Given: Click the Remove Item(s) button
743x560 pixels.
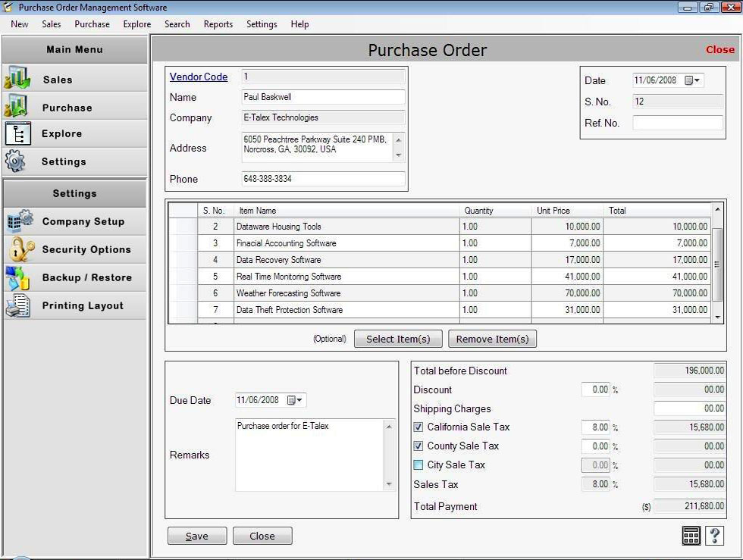Looking at the screenshot, I should pos(492,339).
